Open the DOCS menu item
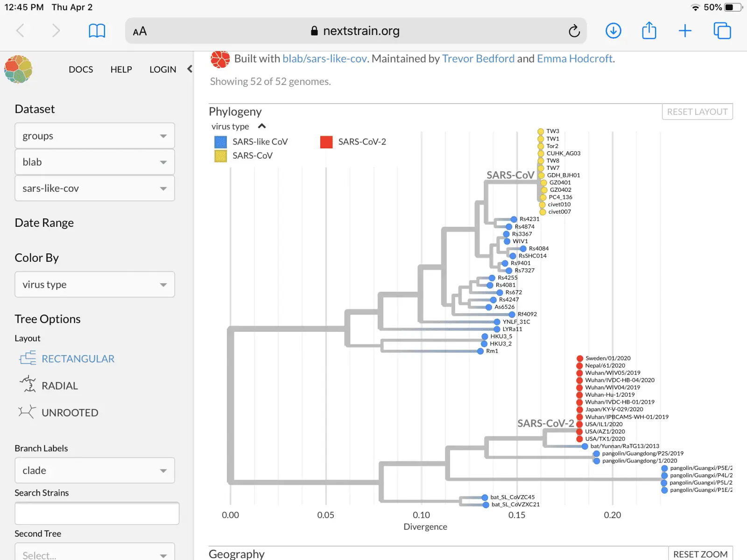Viewport: 747px width, 560px height. [81, 70]
